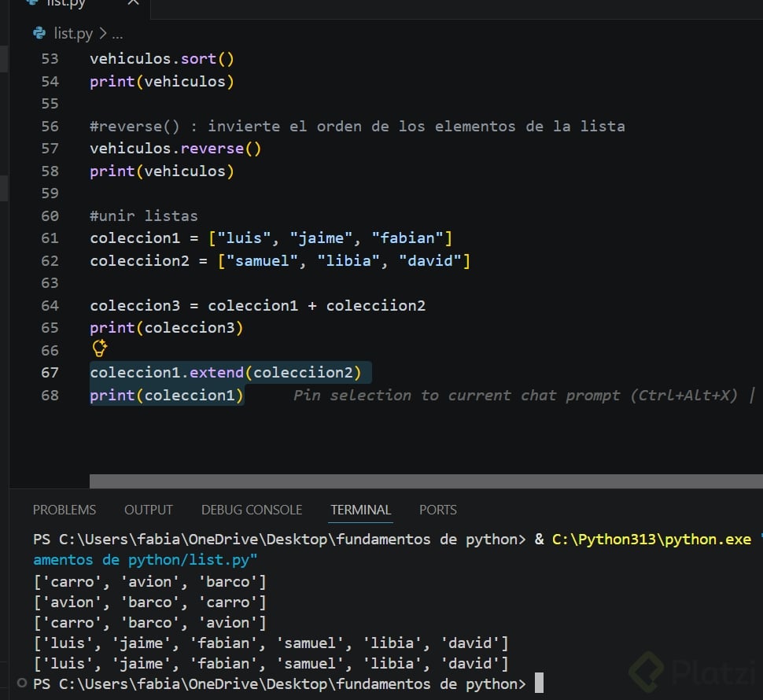Click the coleccion3 concatenation line
Screen dimensions: 763x700
pos(258,305)
